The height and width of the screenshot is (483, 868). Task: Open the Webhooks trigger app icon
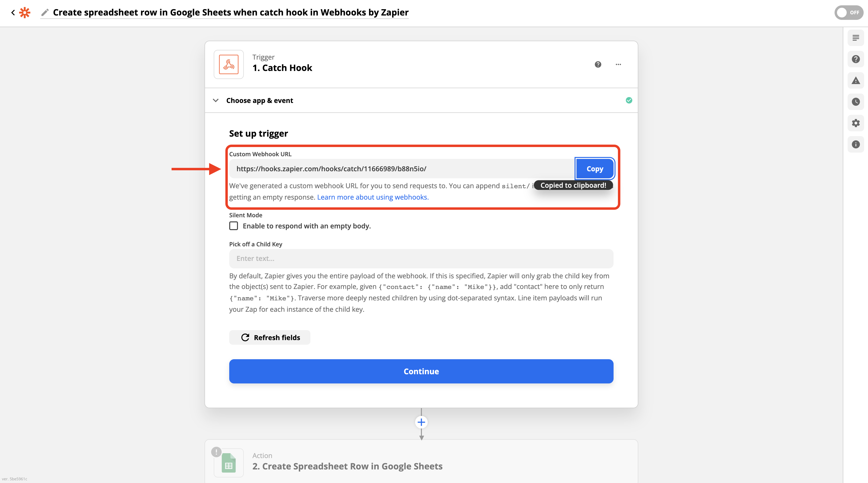click(x=229, y=64)
